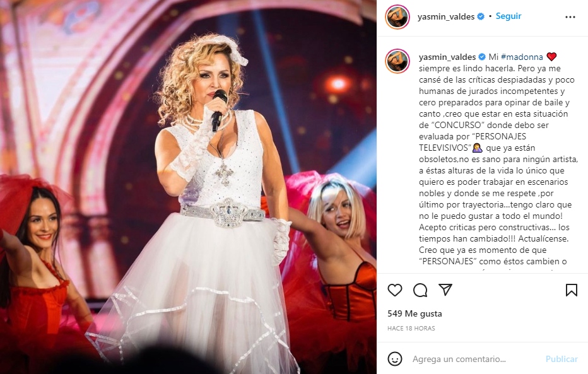Screen dimensions: 588x374
Task: Save the post with the bookmark icon
Action: (571, 290)
